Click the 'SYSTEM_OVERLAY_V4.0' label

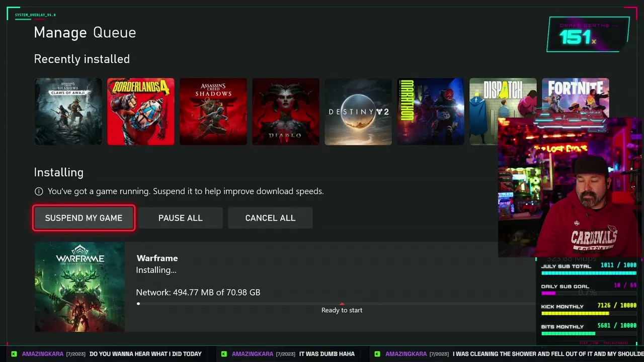pos(35,15)
